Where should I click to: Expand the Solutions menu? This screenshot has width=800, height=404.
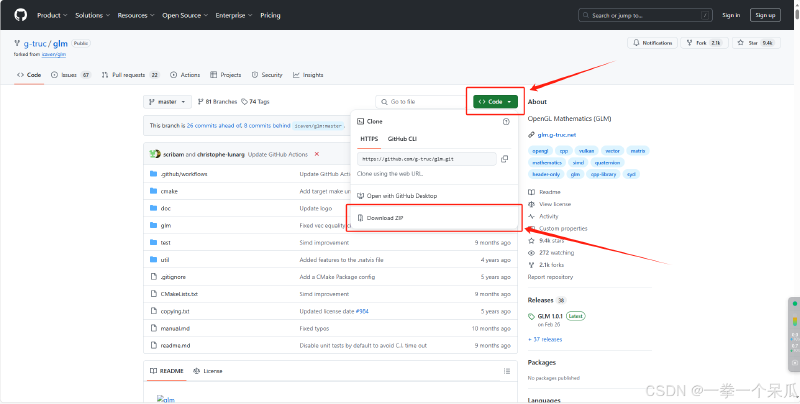[x=92, y=15]
